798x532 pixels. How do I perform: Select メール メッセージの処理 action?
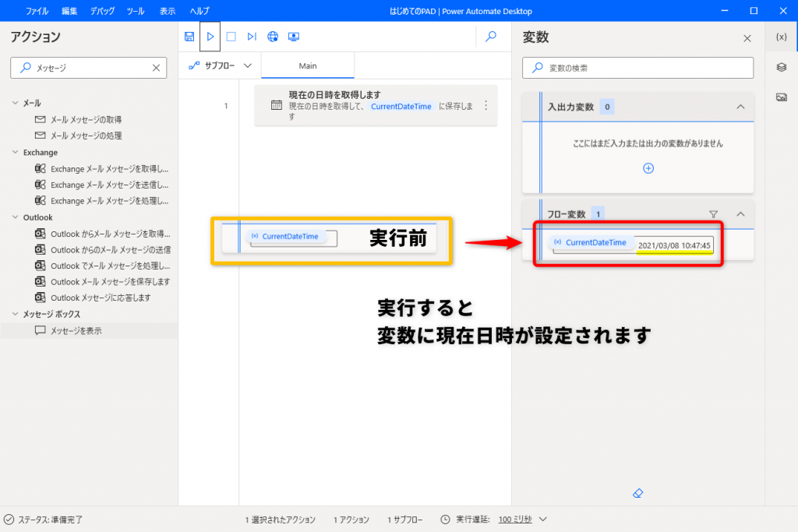[86, 136]
